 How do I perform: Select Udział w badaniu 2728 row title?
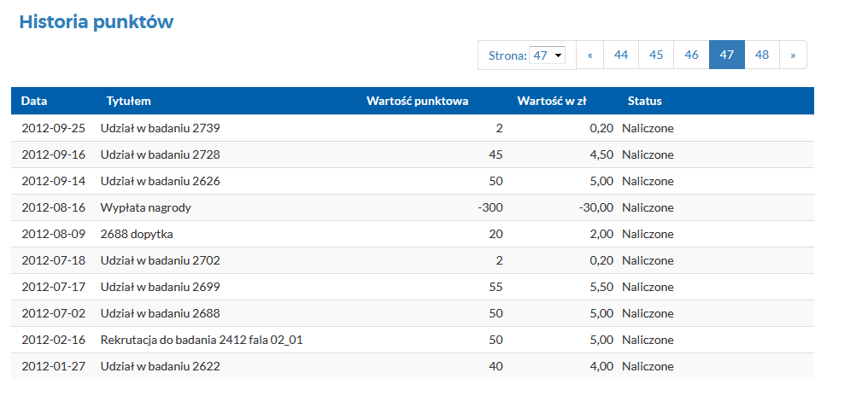[161, 154]
